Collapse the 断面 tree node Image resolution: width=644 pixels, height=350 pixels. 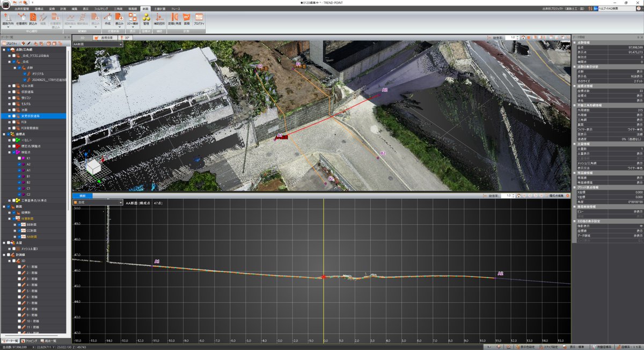3,206
